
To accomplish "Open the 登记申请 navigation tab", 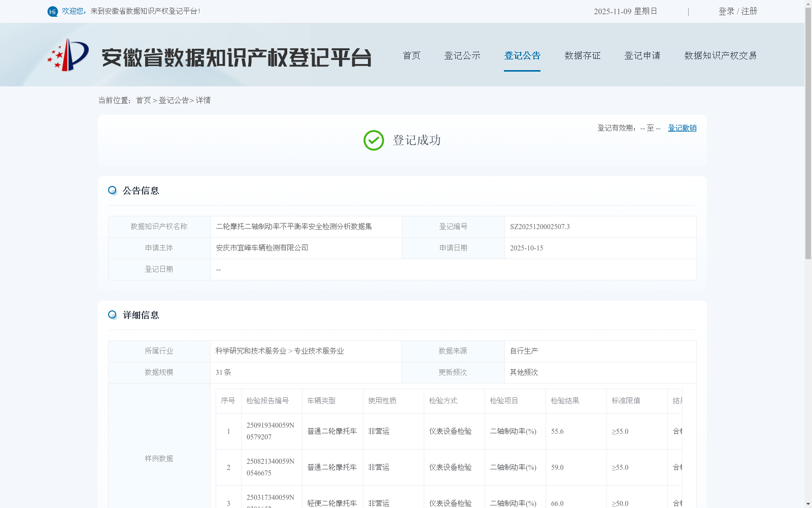I will 642,55.
